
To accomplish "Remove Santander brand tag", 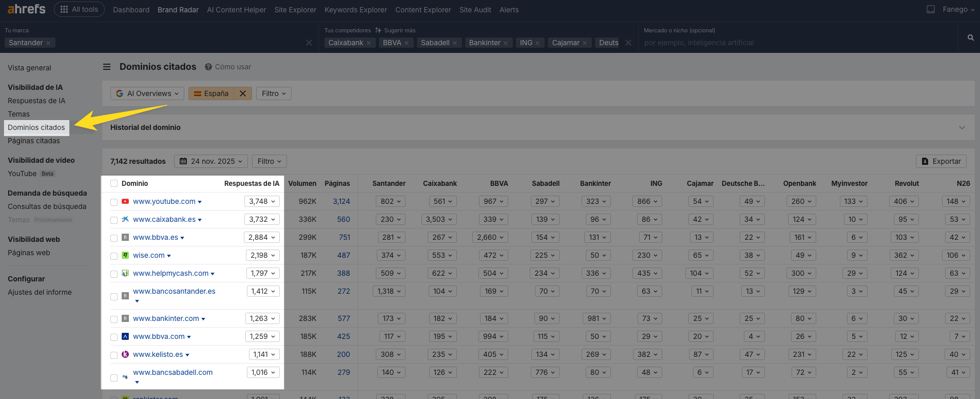I will click(x=48, y=43).
